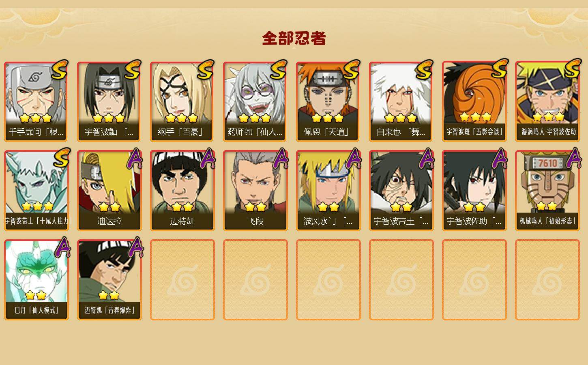Open the 佩恩「天道」 card
588x365 pixels.
(x=328, y=101)
